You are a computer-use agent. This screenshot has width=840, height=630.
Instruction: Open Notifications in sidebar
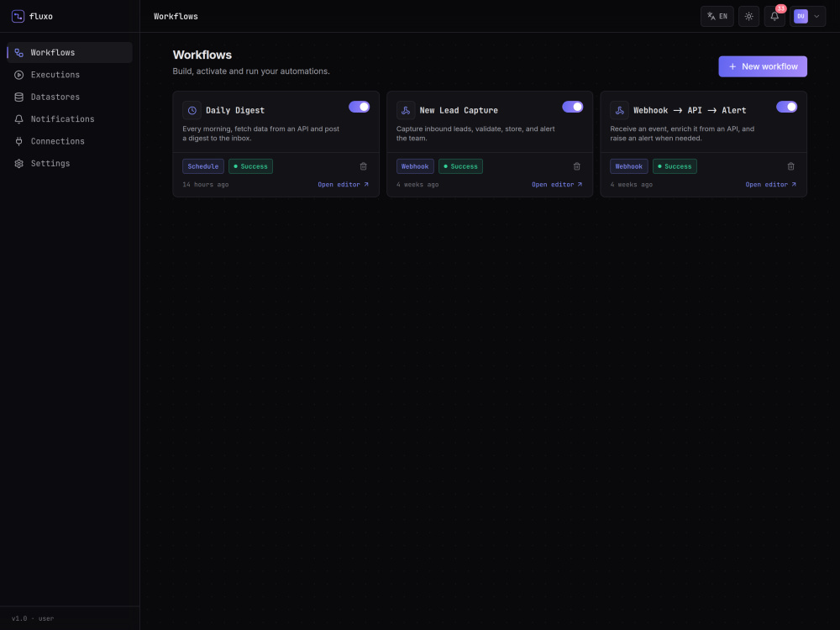coord(70,119)
